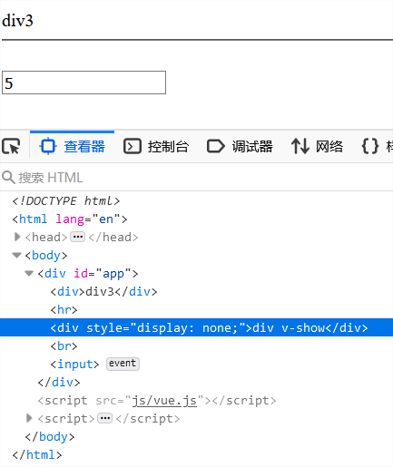Click the ellipsis badge in head element
Viewport: 393px width, 467px height.
78,237
